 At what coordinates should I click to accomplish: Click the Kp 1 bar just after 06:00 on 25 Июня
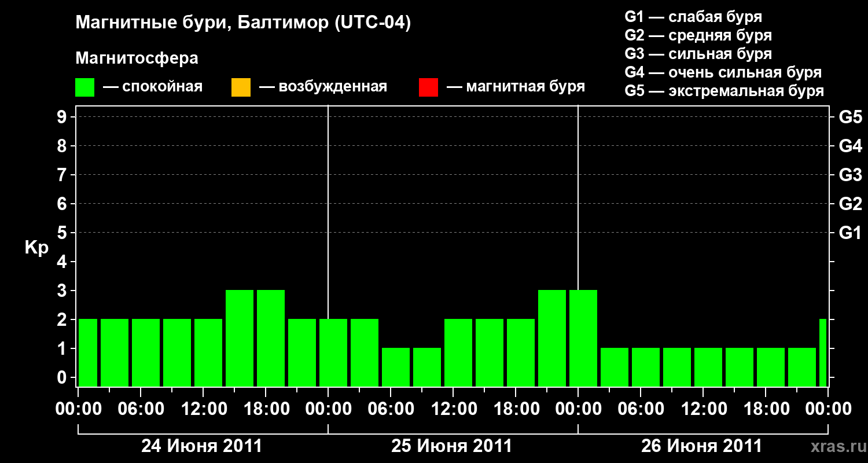(x=396, y=367)
